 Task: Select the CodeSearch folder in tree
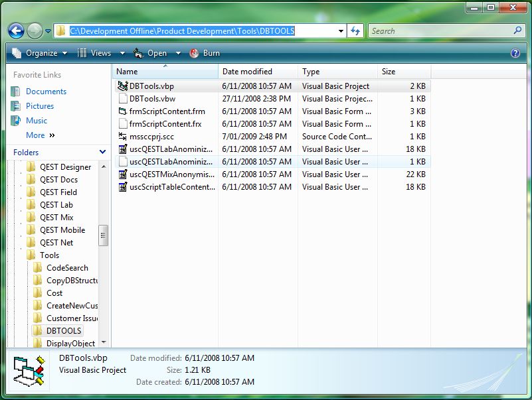click(66, 268)
